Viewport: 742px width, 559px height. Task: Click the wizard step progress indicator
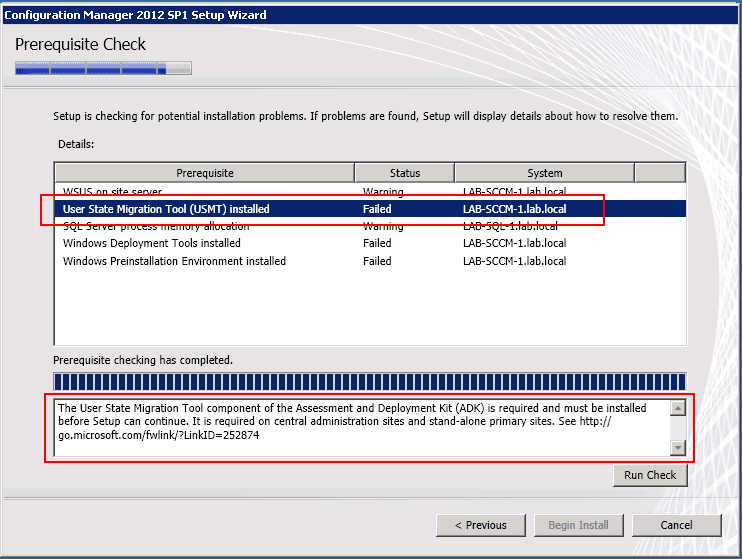click(103, 68)
